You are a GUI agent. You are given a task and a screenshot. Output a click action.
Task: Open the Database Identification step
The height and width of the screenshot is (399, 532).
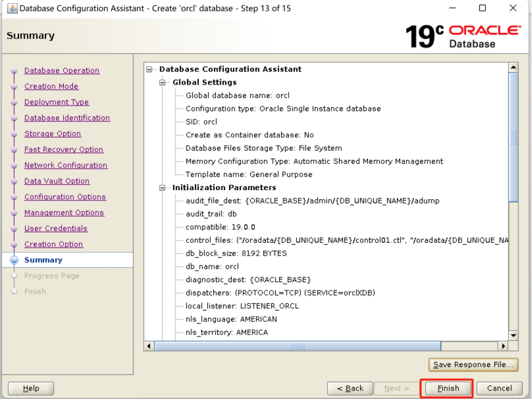(x=67, y=118)
